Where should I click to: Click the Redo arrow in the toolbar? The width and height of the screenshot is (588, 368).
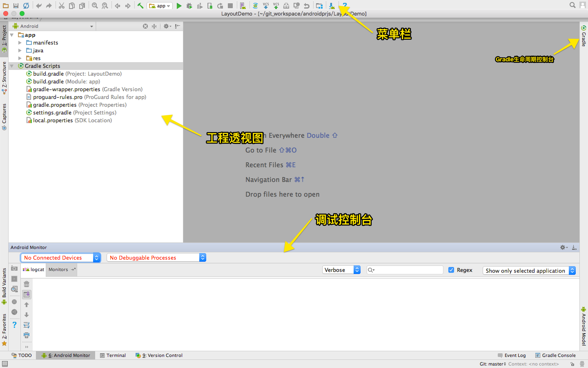coord(49,6)
